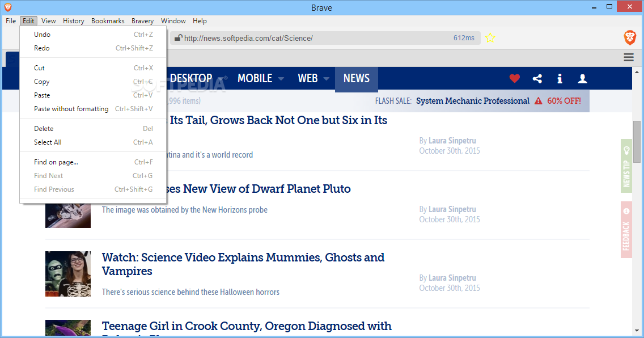Close the open Edit menu
The height and width of the screenshot is (338, 644).
point(28,20)
